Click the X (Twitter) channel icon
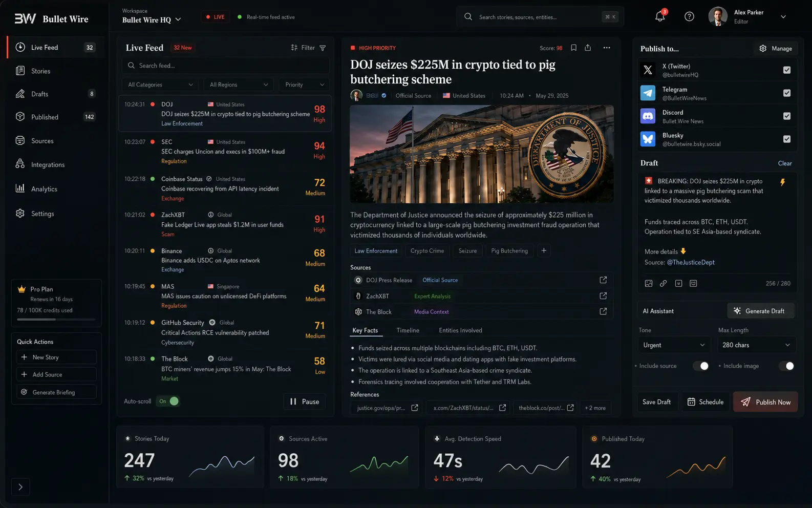 [648, 70]
